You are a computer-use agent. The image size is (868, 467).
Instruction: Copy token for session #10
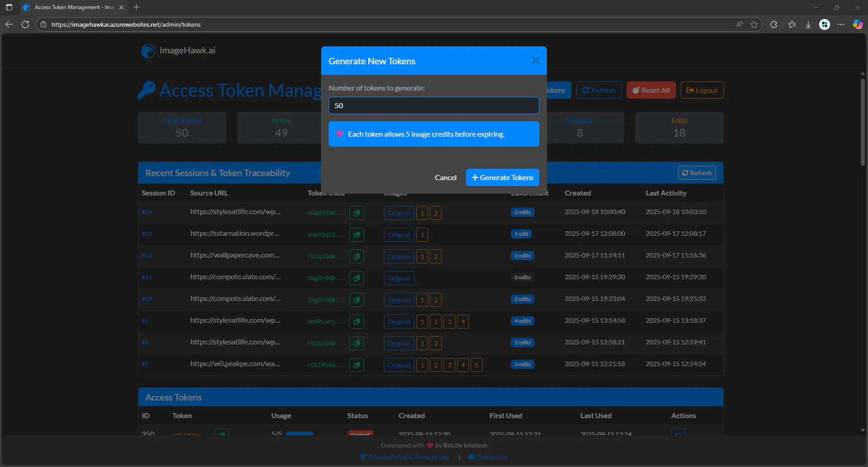357,300
